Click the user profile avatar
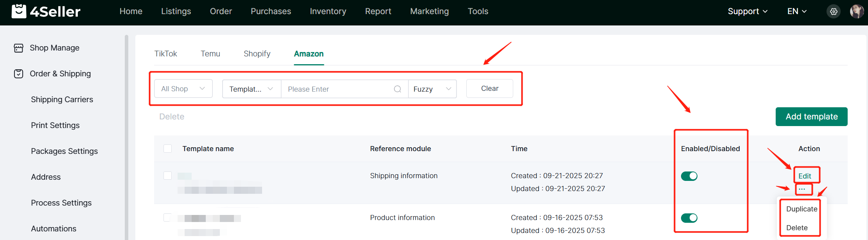Image resolution: width=868 pixels, height=240 pixels. 857,11
